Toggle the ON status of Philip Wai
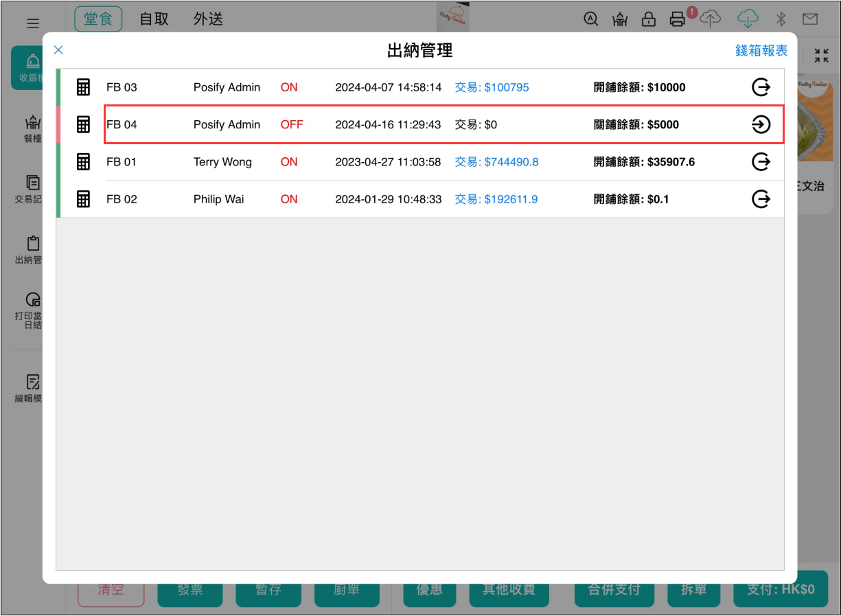This screenshot has width=841, height=616. point(289,199)
